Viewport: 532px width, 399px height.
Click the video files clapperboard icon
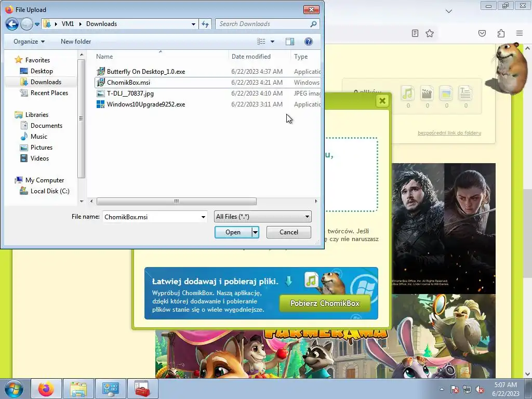[x=427, y=94]
